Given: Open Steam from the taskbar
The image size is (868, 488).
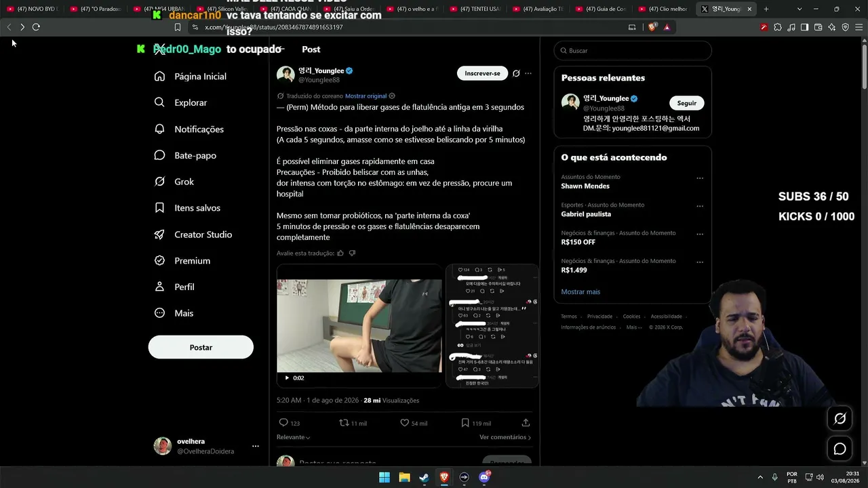Looking at the screenshot, I should [425, 477].
